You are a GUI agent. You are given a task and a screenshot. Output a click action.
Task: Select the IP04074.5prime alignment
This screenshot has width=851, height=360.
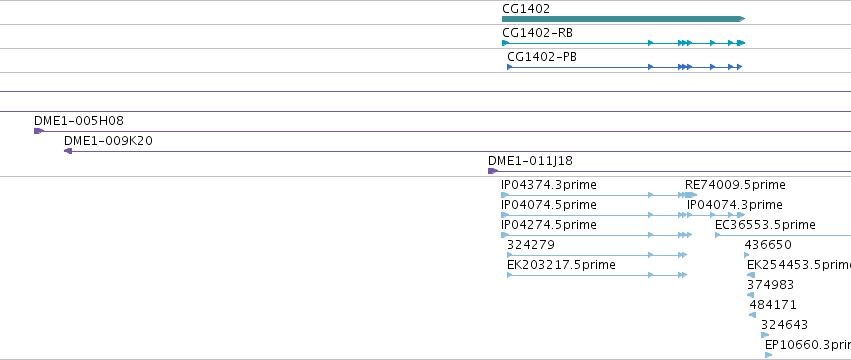pyautogui.click(x=593, y=215)
